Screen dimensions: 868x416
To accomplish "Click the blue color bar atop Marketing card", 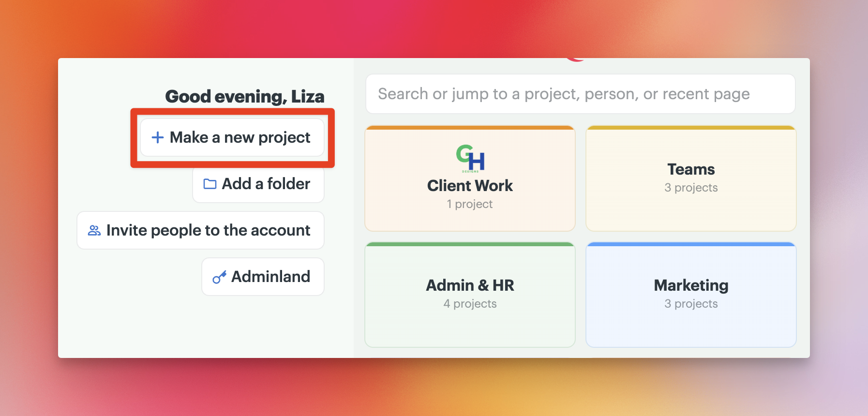I will click(691, 244).
